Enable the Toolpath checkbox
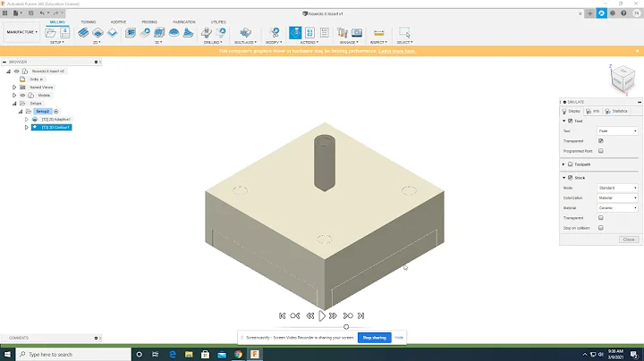 [x=570, y=164]
